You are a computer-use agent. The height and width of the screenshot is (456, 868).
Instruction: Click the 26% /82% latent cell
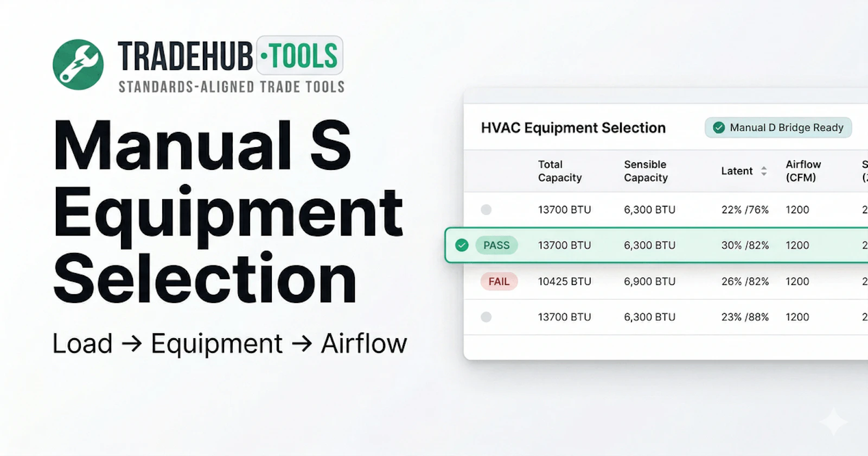pyautogui.click(x=745, y=282)
